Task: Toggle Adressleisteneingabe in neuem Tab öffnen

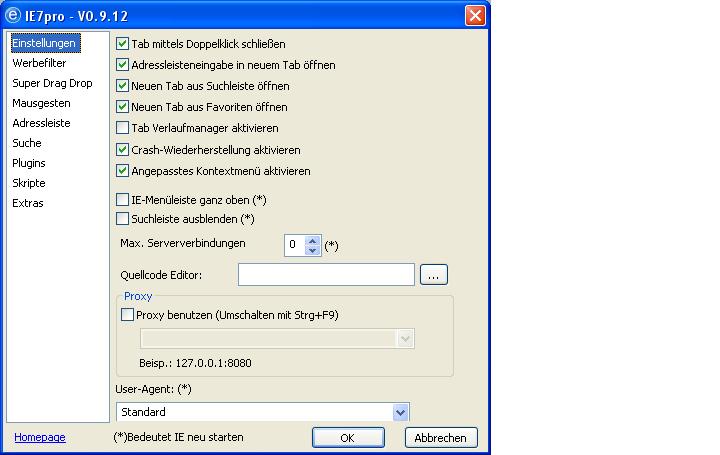Action: coord(122,65)
